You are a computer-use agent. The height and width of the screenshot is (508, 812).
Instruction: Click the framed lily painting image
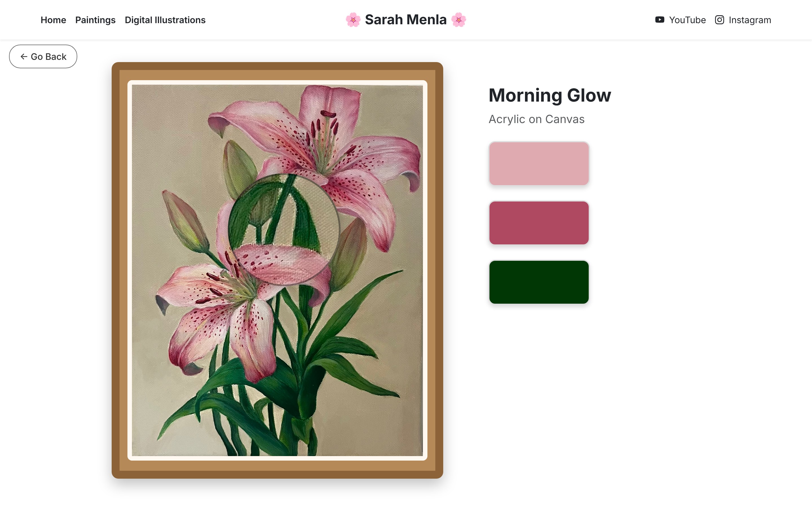click(x=277, y=270)
